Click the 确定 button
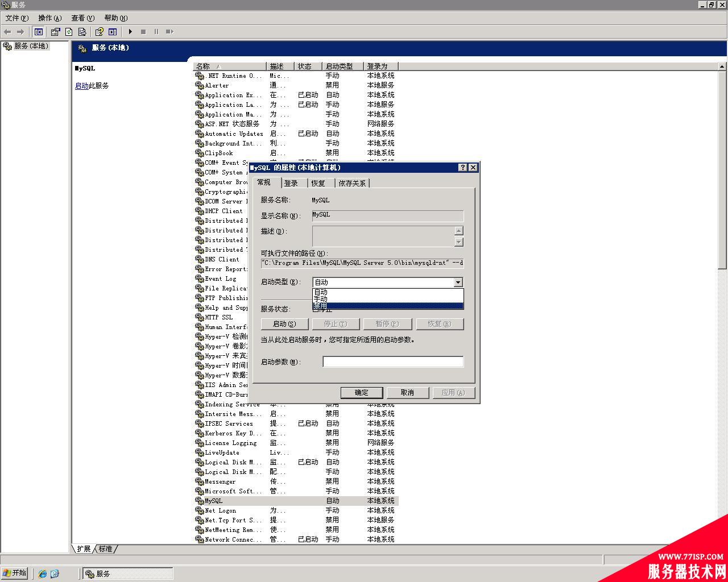The width and height of the screenshot is (728, 582). click(362, 393)
